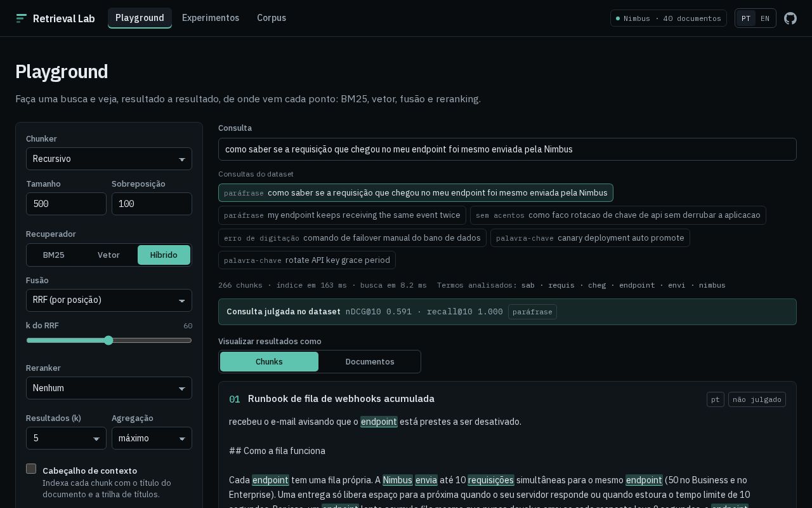The image size is (812, 508).
Task: Switch language to PT
Action: point(746,18)
